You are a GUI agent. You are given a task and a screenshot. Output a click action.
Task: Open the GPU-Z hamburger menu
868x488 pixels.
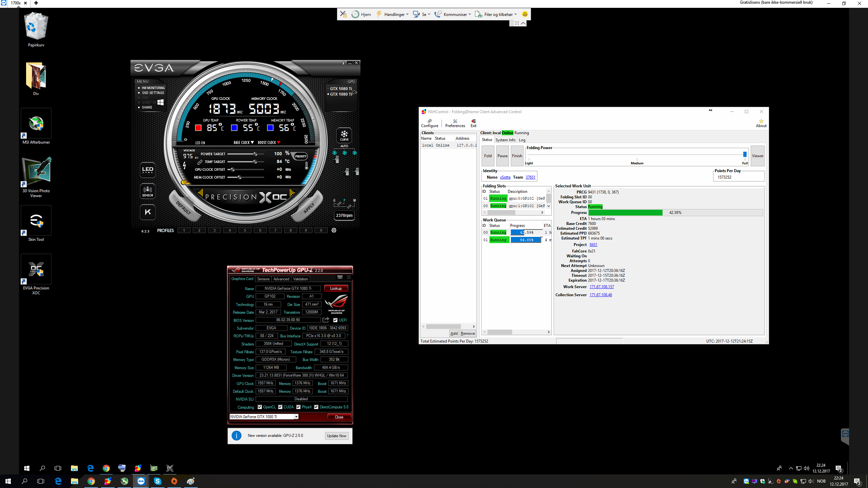[349, 277]
